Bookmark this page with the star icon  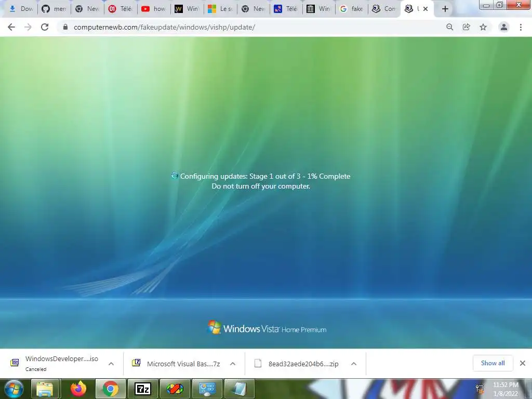(x=483, y=27)
